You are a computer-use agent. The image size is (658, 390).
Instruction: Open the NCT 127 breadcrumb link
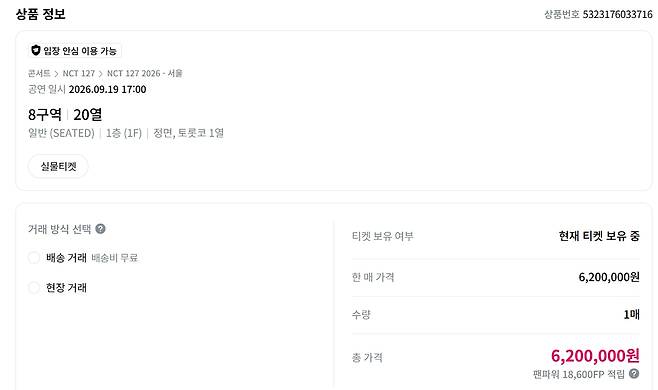[x=79, y=73]
